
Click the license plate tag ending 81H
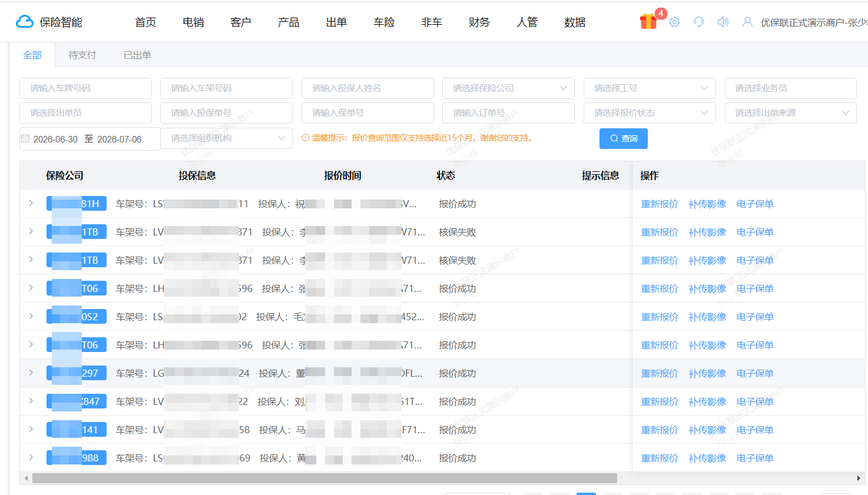click(x=77, y=204)
